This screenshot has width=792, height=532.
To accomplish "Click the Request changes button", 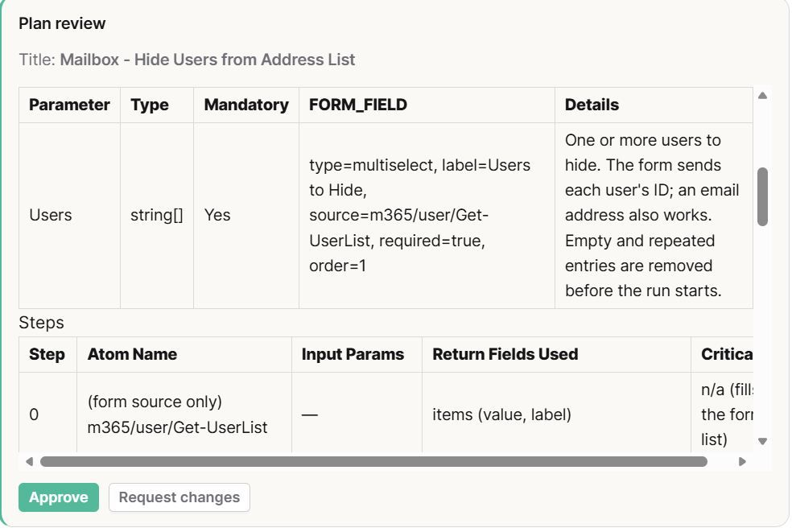I will click(x=179, y=497).
